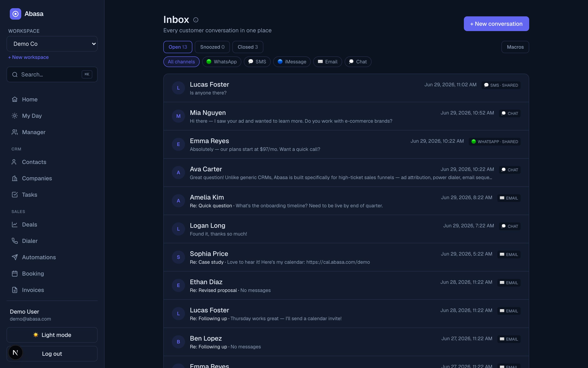588x368 pixels.
Task: Click Logan Long's CHAT badge
Action: click(510, 226)
